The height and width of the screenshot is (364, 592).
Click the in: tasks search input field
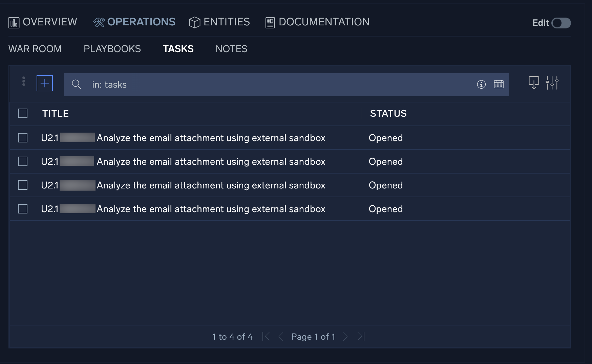(237, 85)
